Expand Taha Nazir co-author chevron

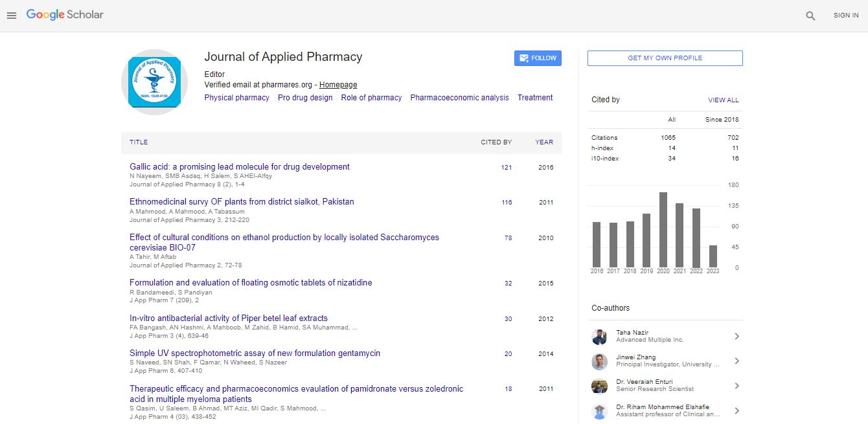tap(737, 337)
